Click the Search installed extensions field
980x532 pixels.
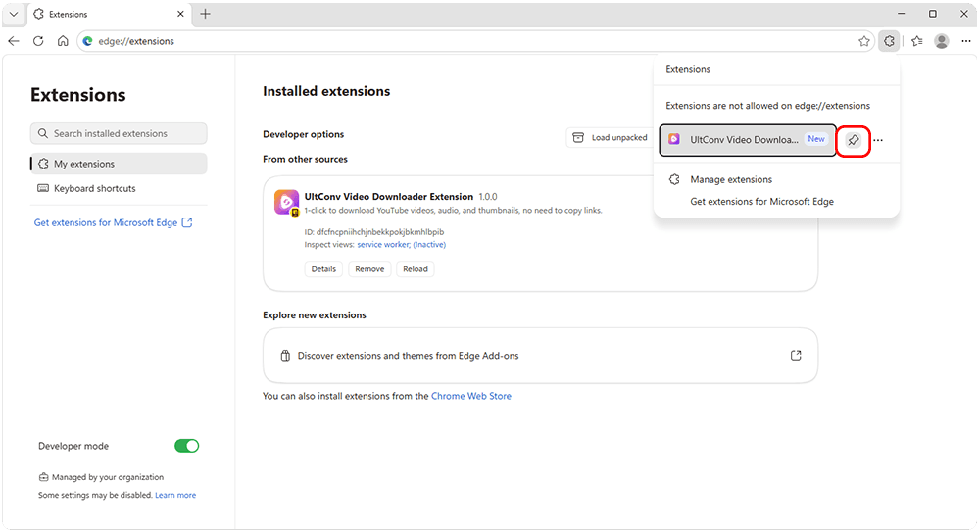(x=119, y=134)
